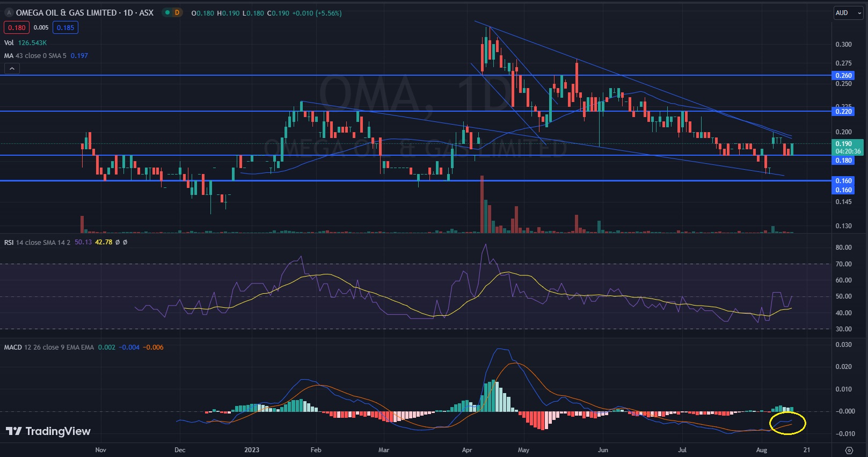Click the MACD line value -0.004
The image size is (868, 457).
[x=129, y=347]
